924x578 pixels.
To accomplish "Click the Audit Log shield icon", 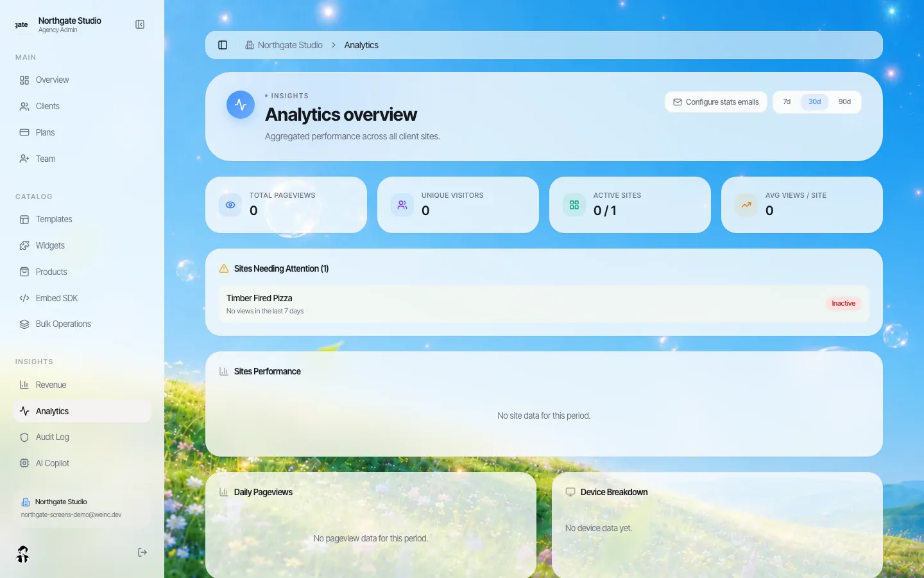I will pos(24,437).
